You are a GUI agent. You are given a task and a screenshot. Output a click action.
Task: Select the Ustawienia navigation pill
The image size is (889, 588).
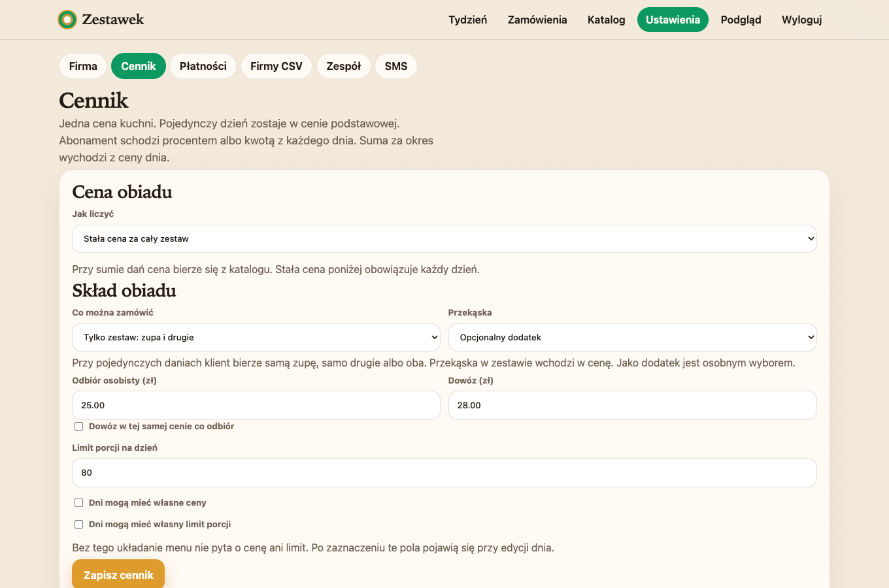pos(673,20)
